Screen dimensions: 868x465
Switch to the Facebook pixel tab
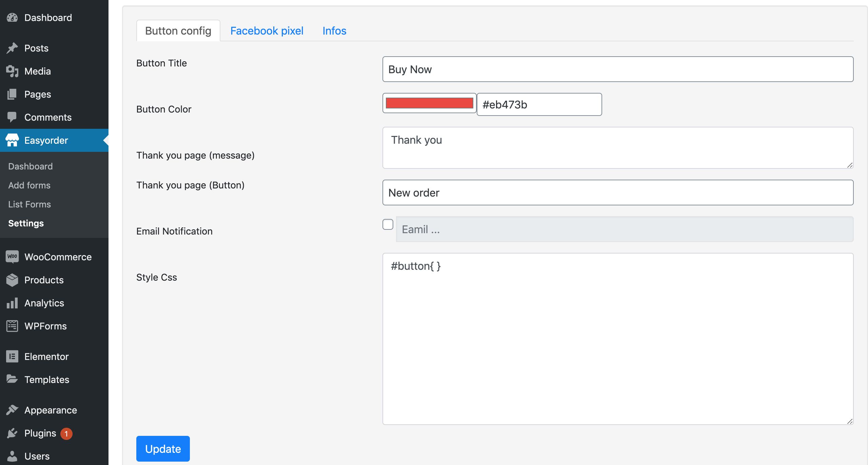pos(267,31)
